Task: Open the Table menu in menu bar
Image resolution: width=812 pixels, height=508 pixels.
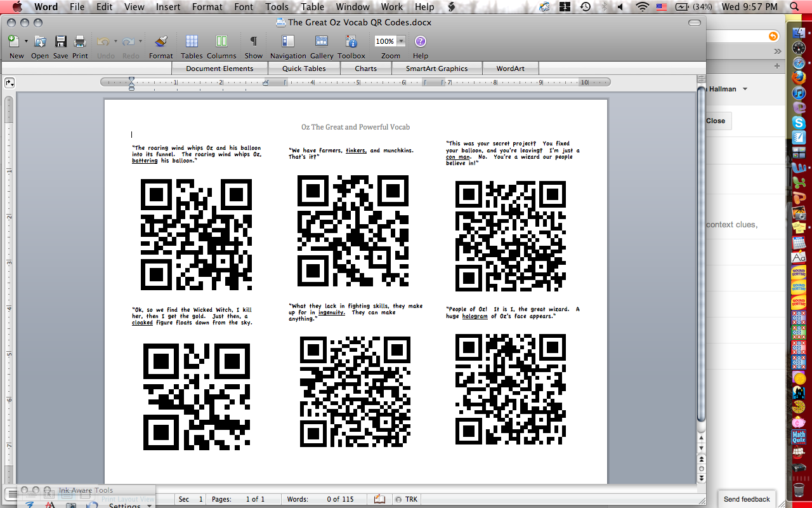Action: 312,7
